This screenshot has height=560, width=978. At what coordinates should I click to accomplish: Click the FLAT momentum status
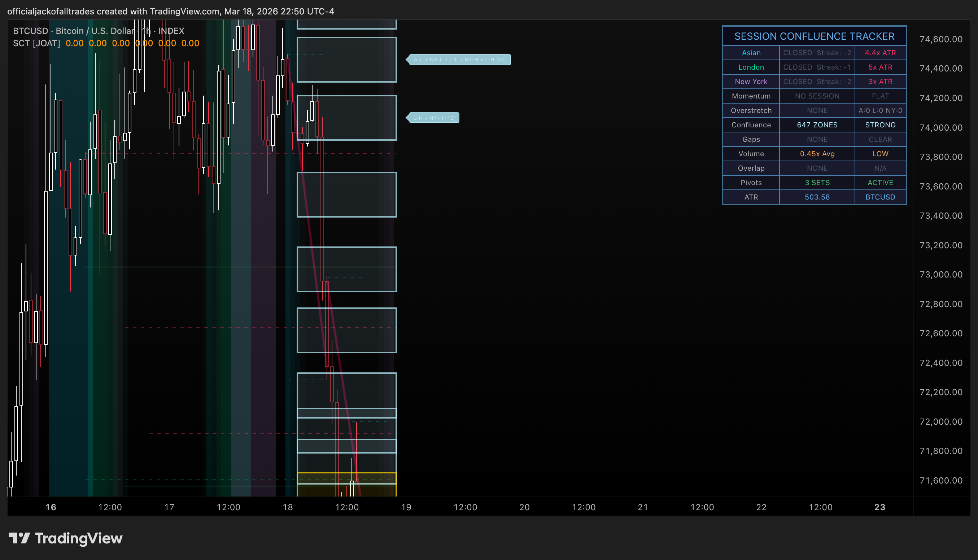(880, 96)
